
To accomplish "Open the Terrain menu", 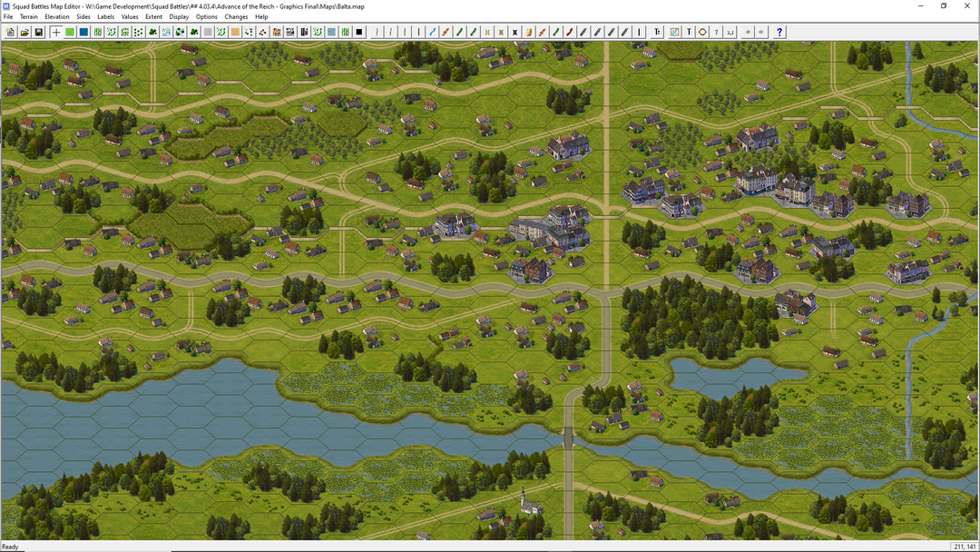I will tap(28, 16).
